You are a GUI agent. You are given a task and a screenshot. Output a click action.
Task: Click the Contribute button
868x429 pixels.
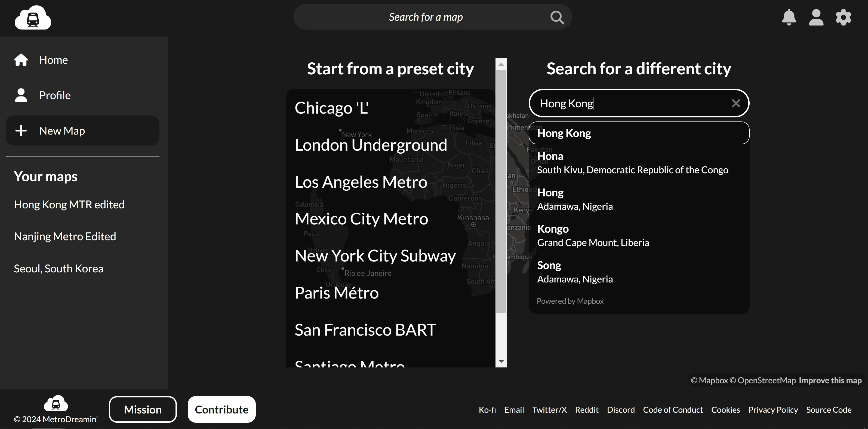(221, 409)
